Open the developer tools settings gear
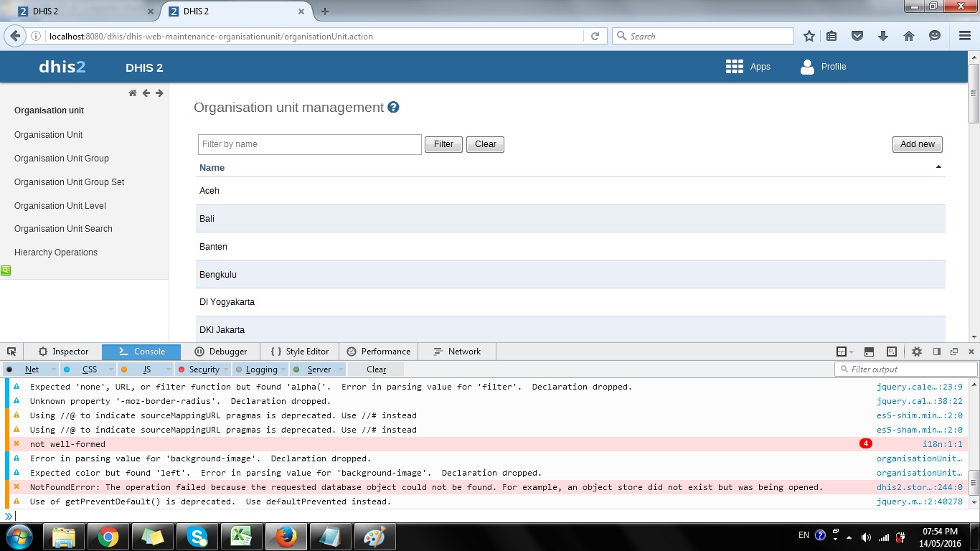 point(916,352)
